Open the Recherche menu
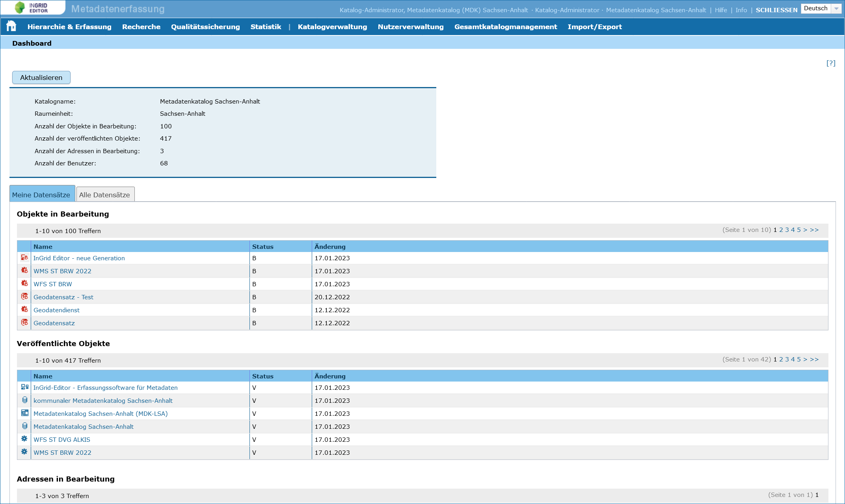The image size is (845, 504). pyautogui.click(x=141, y=27)
